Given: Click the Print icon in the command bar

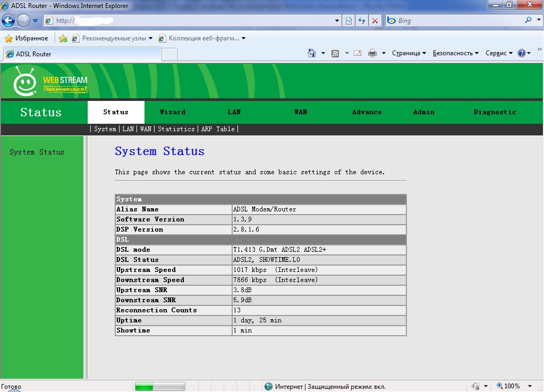Looking at the screenshot, I should [x=372, y=53].
